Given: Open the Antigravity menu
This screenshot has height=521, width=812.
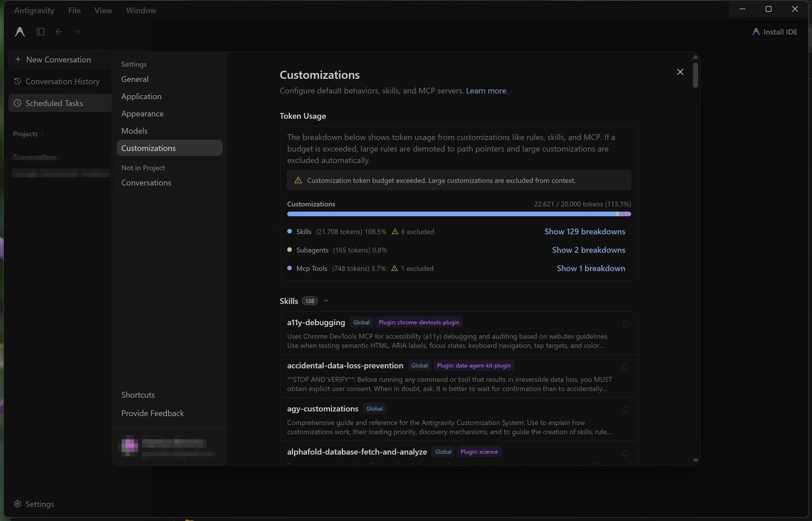Looking at the screenshot, I should click(x=34, y=10).
